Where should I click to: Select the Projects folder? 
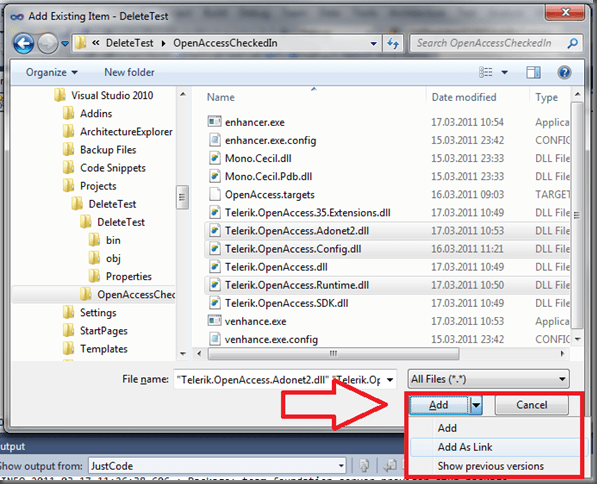[x=98, y=186]
